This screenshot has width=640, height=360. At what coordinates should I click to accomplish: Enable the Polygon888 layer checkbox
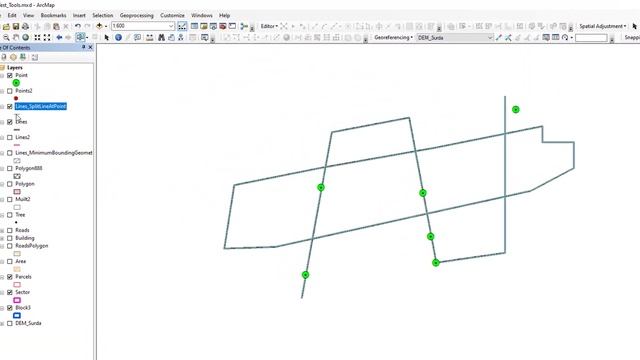(10, 169)
